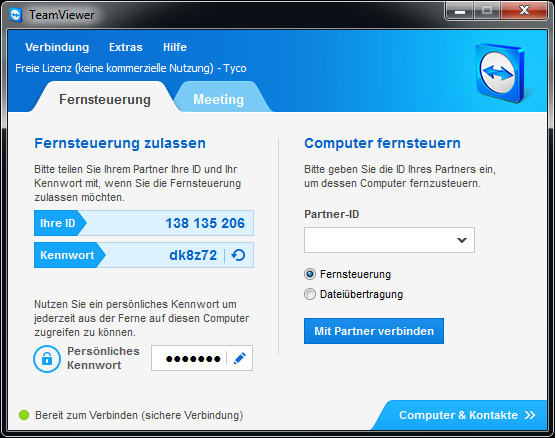Click the Freie Lizenz license text
Viewport: 556px width, 438px height.
pyautogui.click(x=130, y=68)
